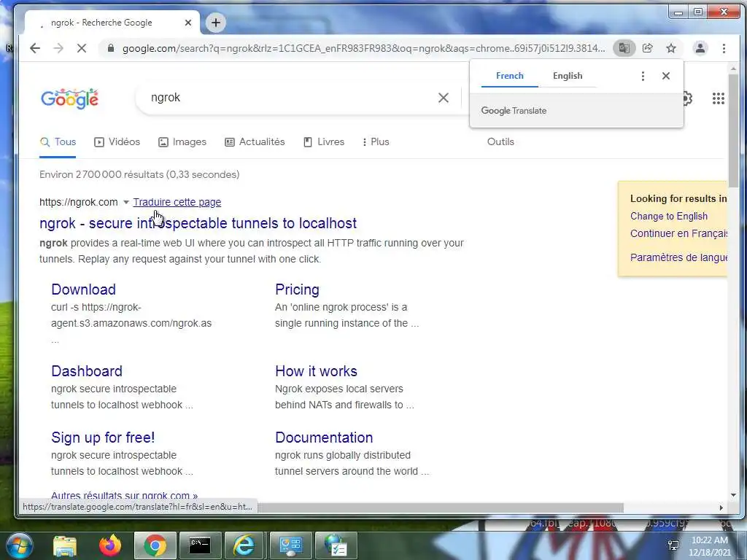The height and width of the screenshot is (560, 747).
Task: Select French in translate popup
Action: (x=509, y=76)
